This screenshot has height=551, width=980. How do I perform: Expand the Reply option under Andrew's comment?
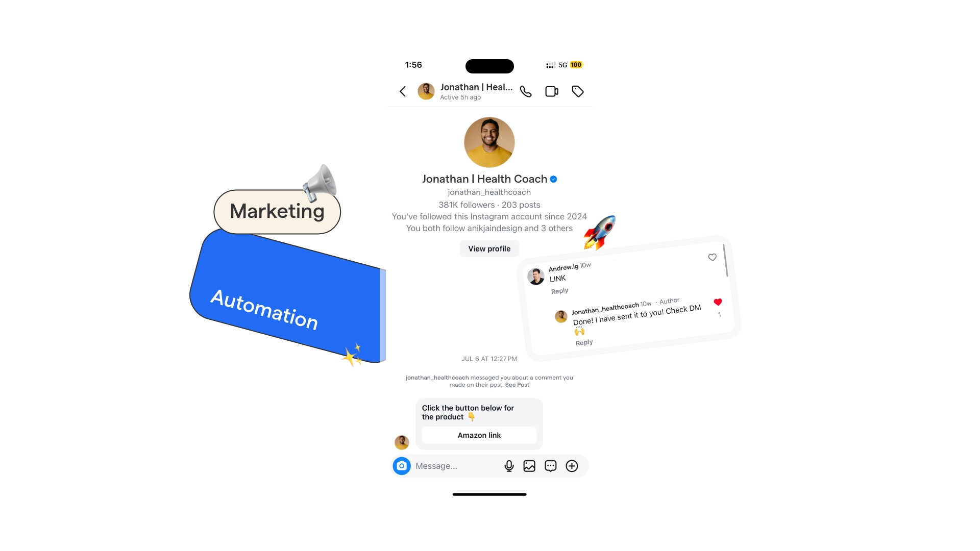pos(559,290)
